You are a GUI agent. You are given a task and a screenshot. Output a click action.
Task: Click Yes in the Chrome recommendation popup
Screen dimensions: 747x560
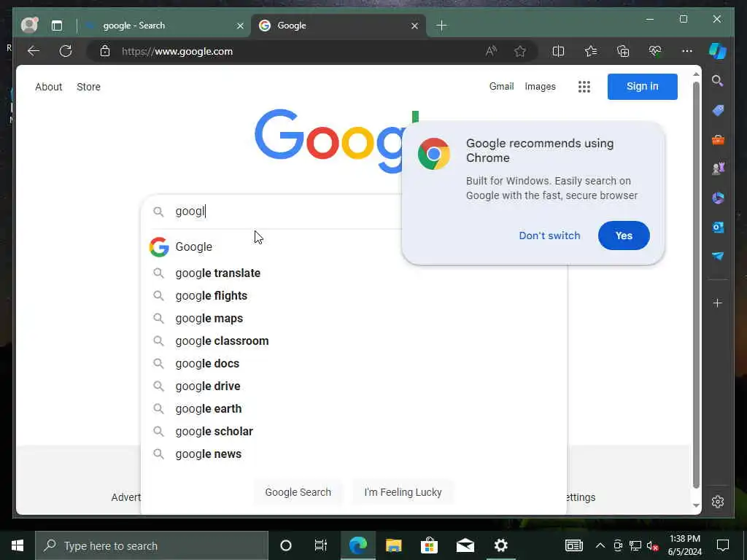[x=624, y=236]
